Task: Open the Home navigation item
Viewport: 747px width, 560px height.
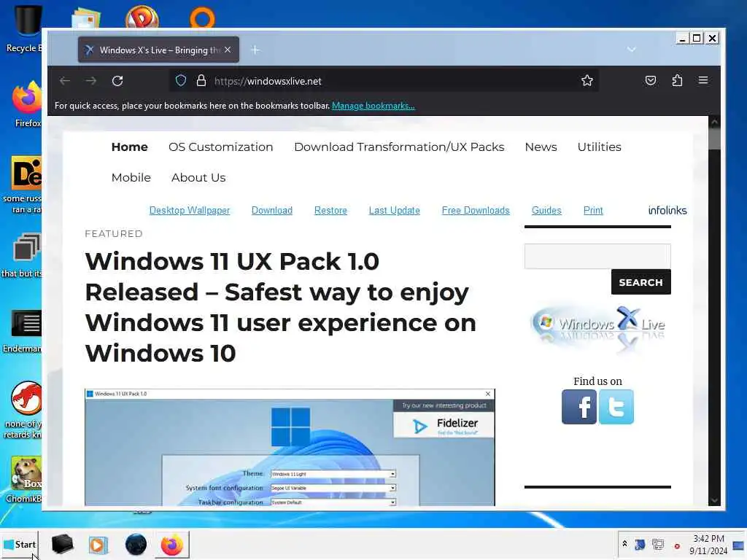Action: pos(130,147)
